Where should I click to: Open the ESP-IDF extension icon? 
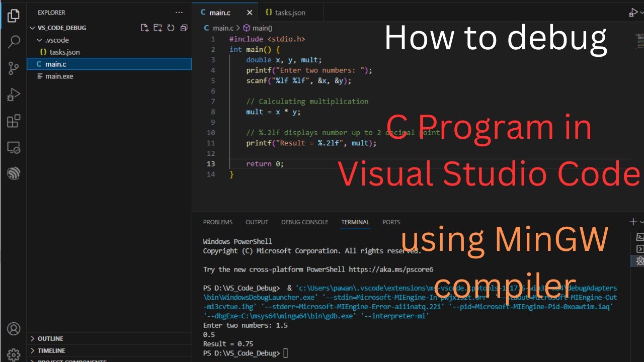coord(14,174)
